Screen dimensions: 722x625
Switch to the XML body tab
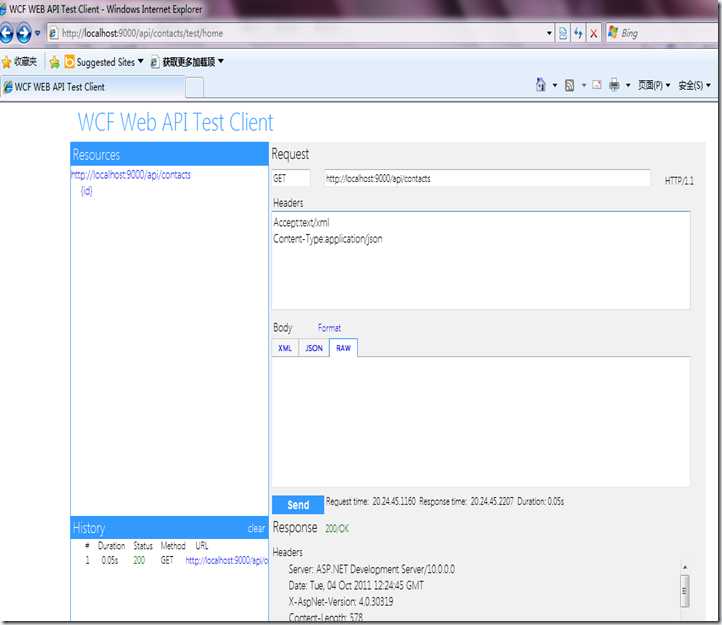click(285, 348)
